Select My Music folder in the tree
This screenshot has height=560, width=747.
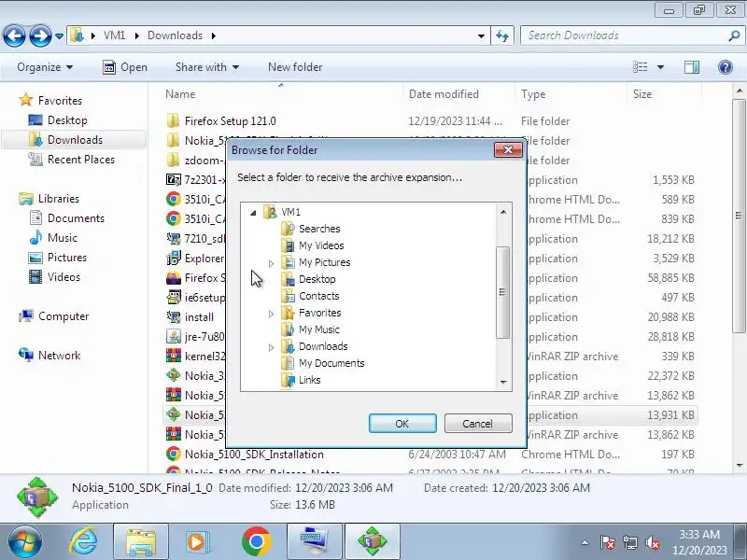pyautogui.click(x=318, y=329)
